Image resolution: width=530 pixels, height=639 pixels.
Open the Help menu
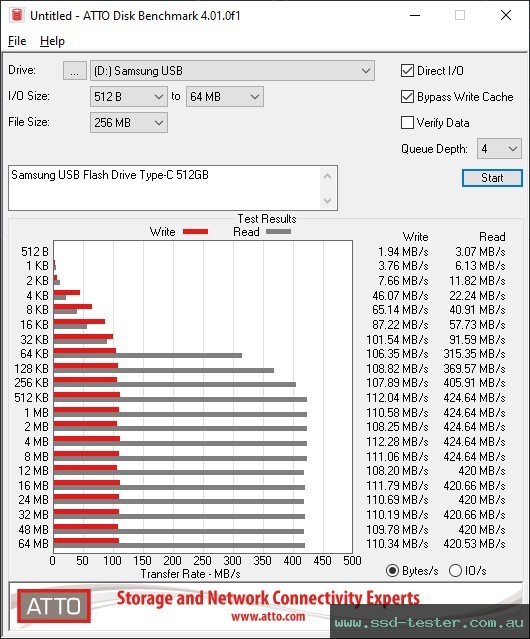pyautogui.click(x=52, y=41)
